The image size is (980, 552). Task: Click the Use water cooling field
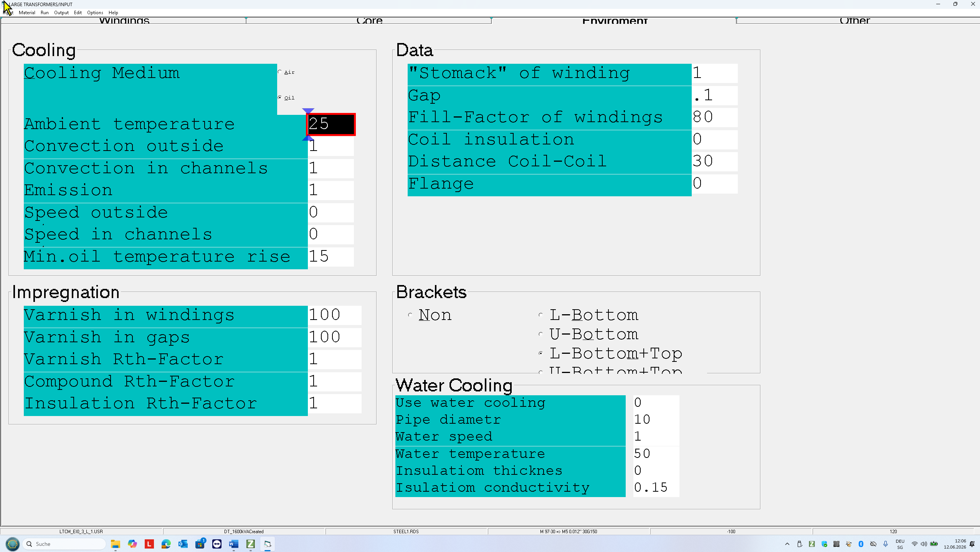(656, 403)
